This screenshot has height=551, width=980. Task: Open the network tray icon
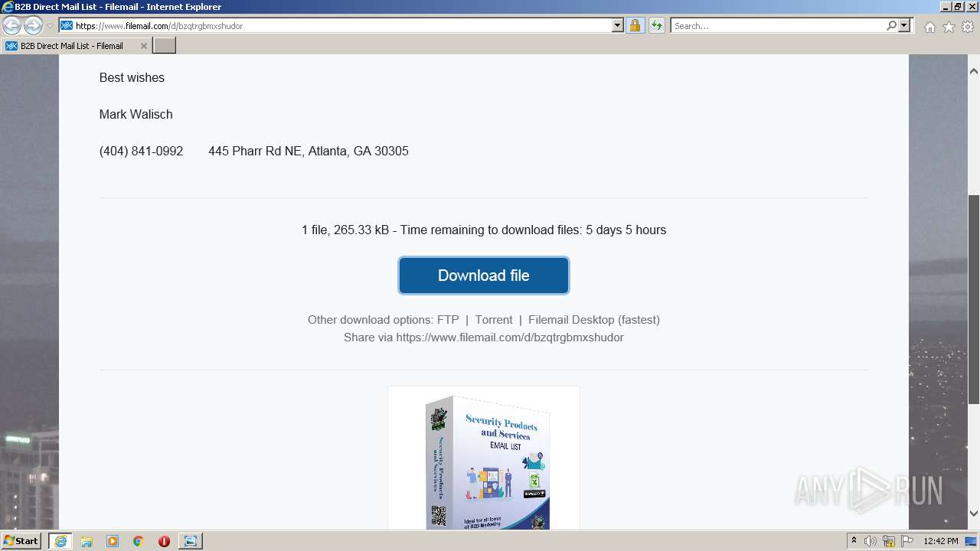tap(889, 541)
